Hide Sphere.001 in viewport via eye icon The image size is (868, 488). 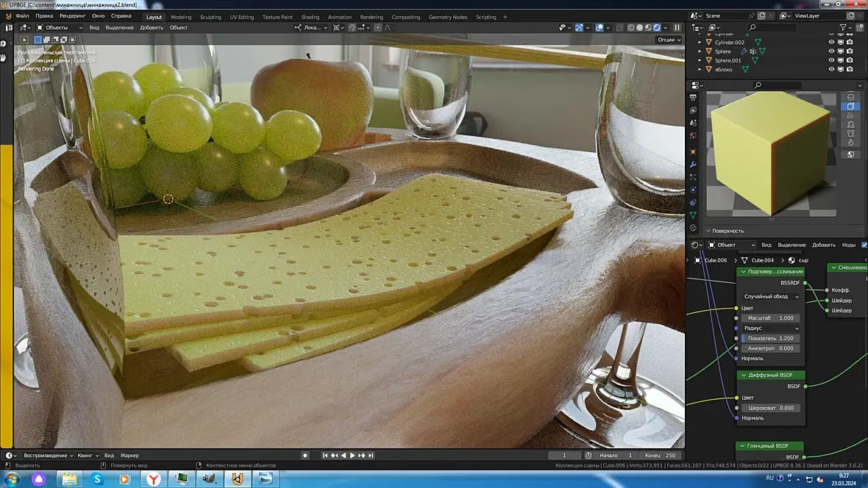[831, 60]
